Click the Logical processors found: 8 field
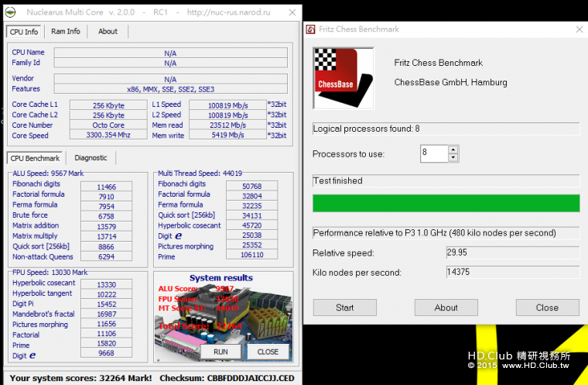This screenshot has height=385, width=588. coord(446,129)
